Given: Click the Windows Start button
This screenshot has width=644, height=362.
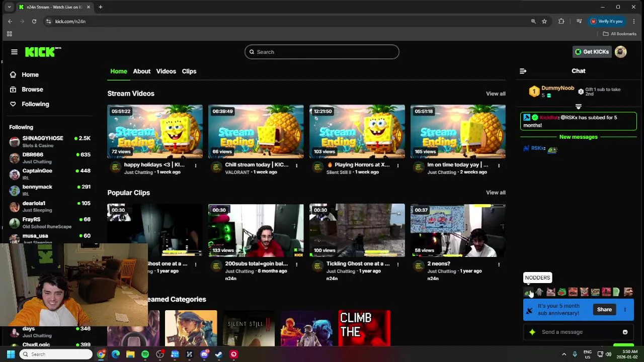Looking at the screenshot, I should pos(11,354).
